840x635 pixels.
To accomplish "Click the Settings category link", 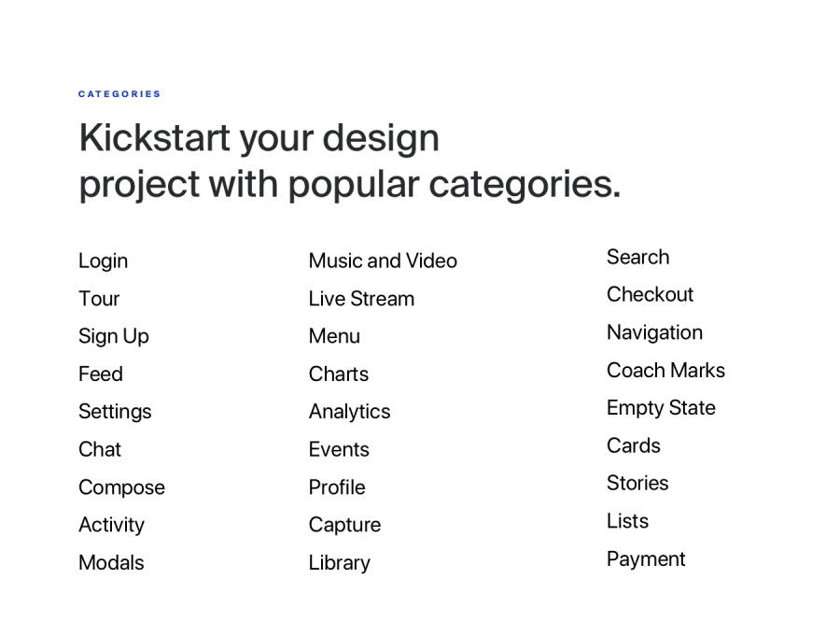I will [x=115, y=412].
